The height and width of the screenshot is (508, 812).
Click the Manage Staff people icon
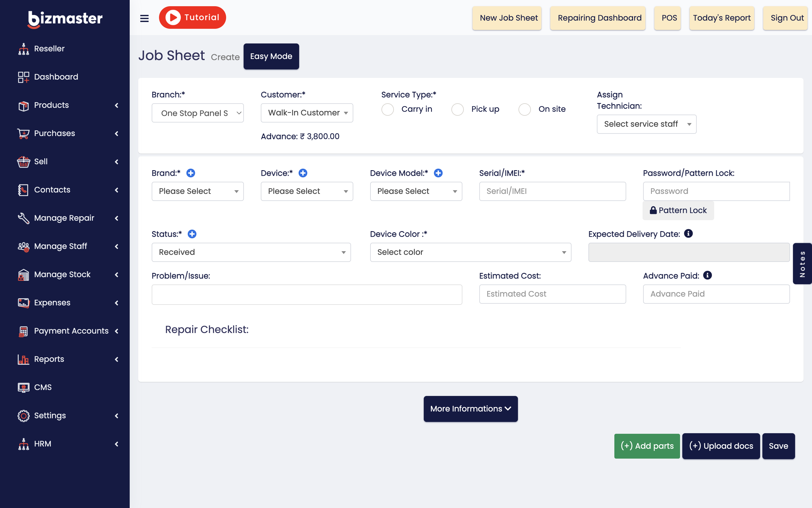tap(23, 246)
